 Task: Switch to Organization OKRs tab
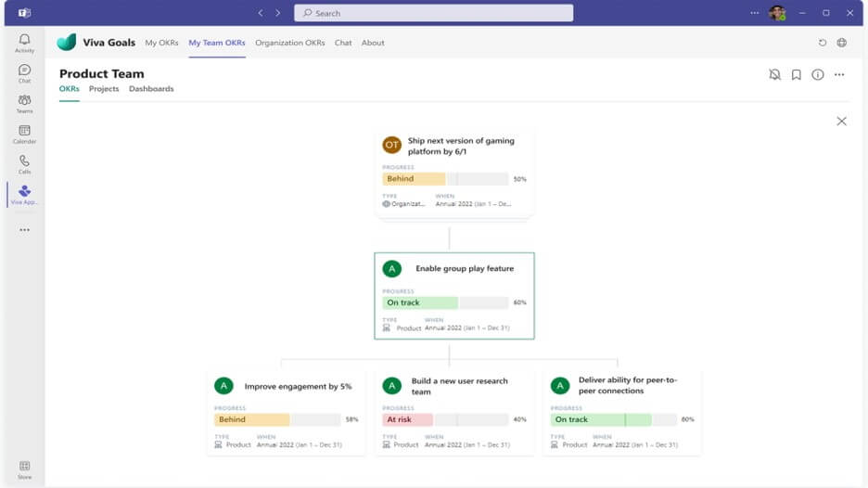tap(289, 43)
